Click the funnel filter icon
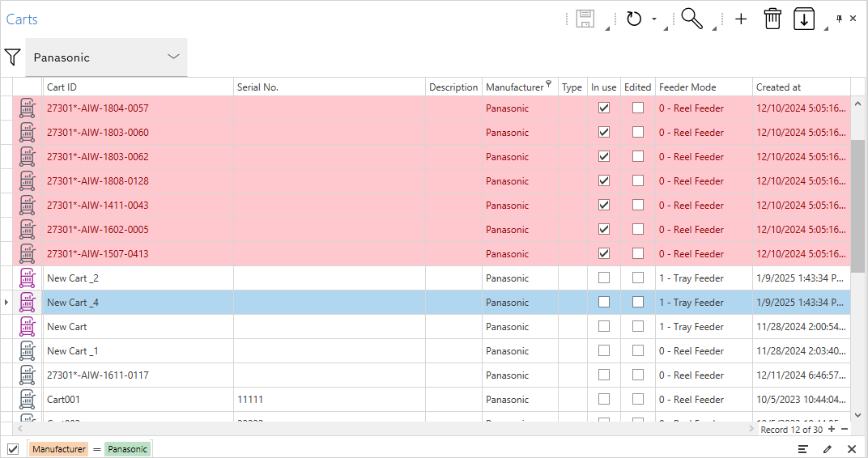 click(12, 57)
